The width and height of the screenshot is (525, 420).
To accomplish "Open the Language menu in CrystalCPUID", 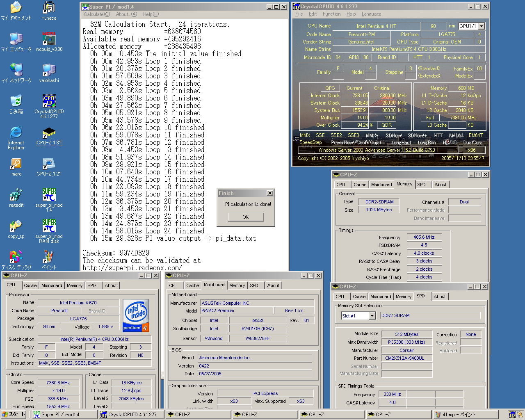I will coord(371,14).
